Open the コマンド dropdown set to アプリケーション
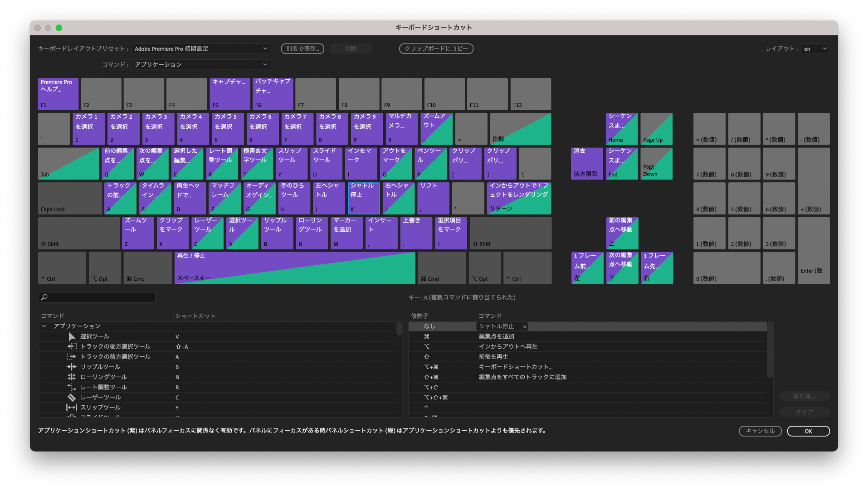 (x=200, y=64)
